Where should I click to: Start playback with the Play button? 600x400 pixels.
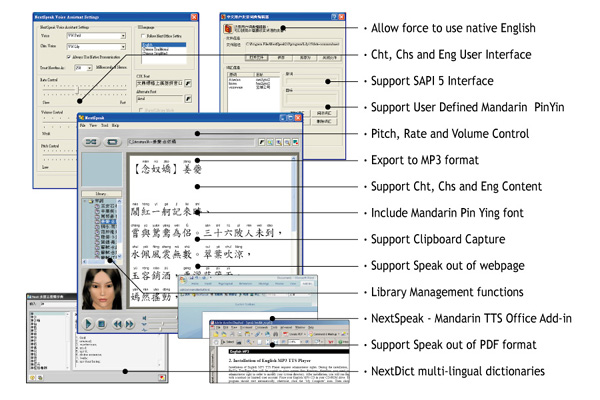pos(88,324)
